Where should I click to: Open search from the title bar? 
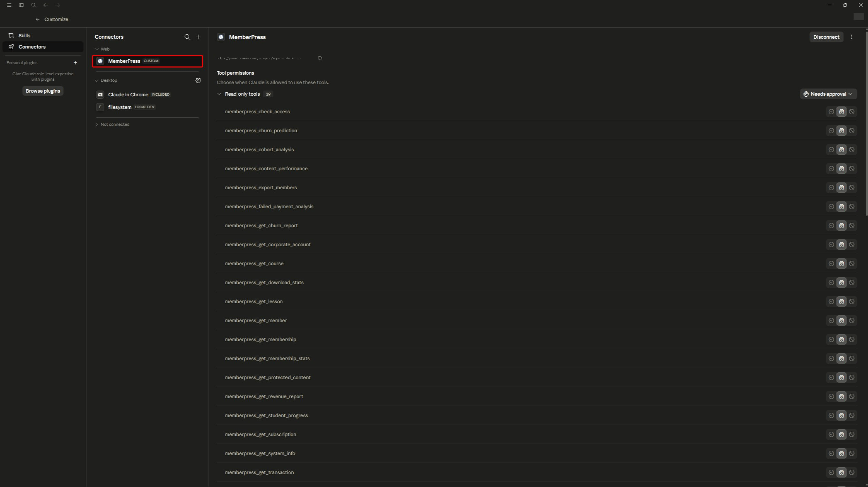tap(33, 5)
